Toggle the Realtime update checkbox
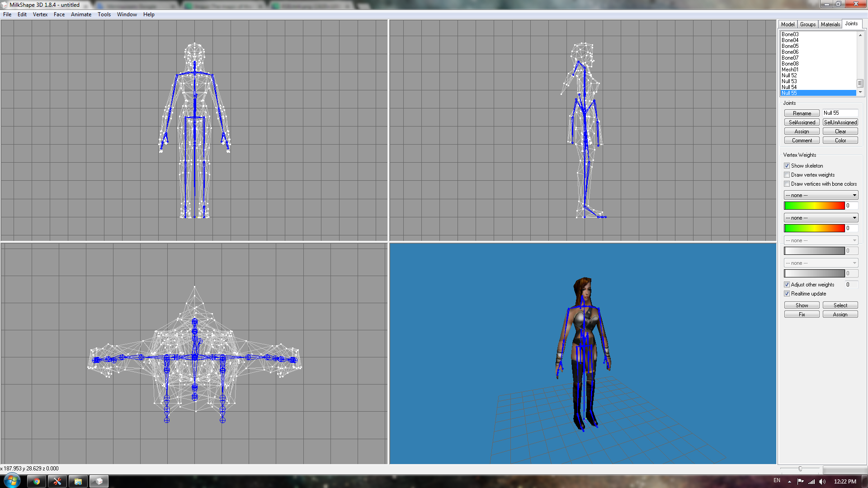The width and height of the screenshot is (868, 488). point(787,294)
